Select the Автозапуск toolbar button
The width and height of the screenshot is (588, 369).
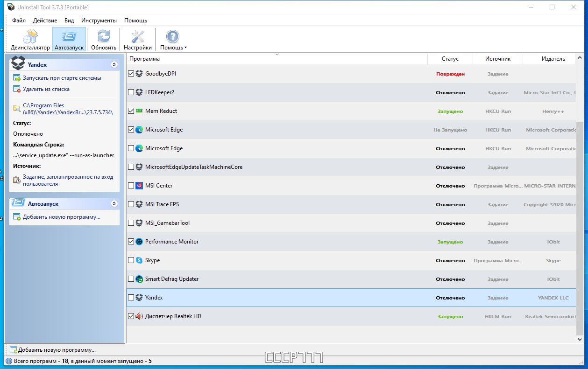[x=69, y=40]
